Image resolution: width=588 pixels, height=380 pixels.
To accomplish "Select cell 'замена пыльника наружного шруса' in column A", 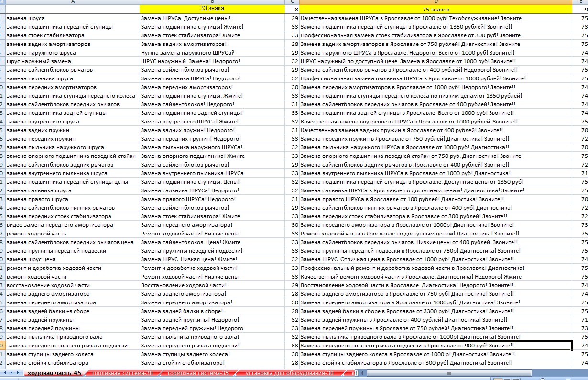I will tap(73, 147).
